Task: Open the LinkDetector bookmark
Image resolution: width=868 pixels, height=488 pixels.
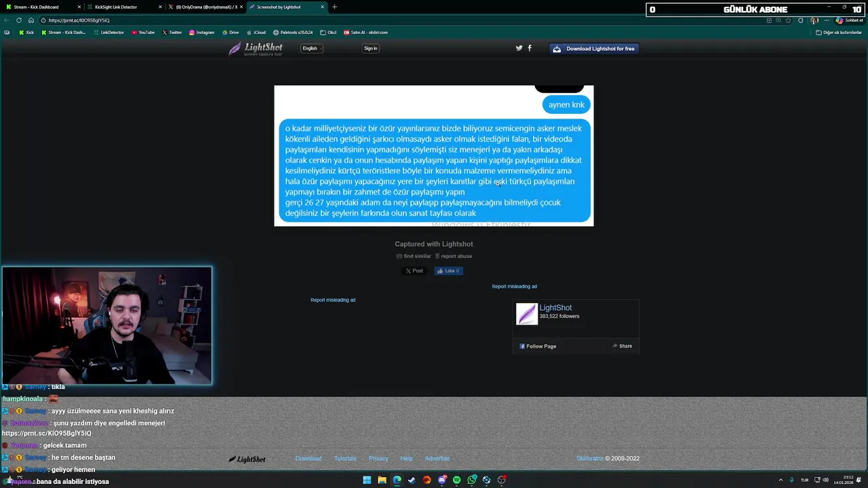Action: 108,33
